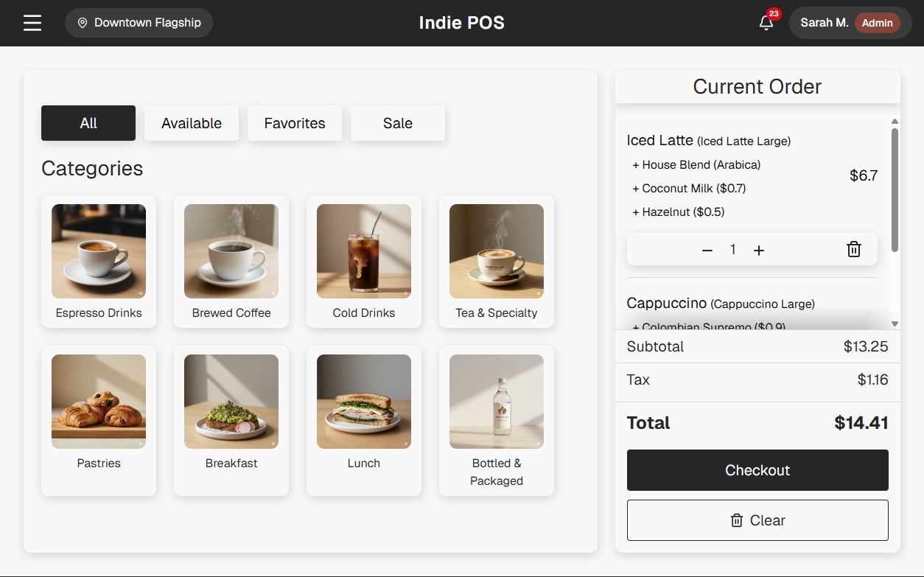Switch to the Available filter
The image size is (924, 577).
tap(192, 123)
